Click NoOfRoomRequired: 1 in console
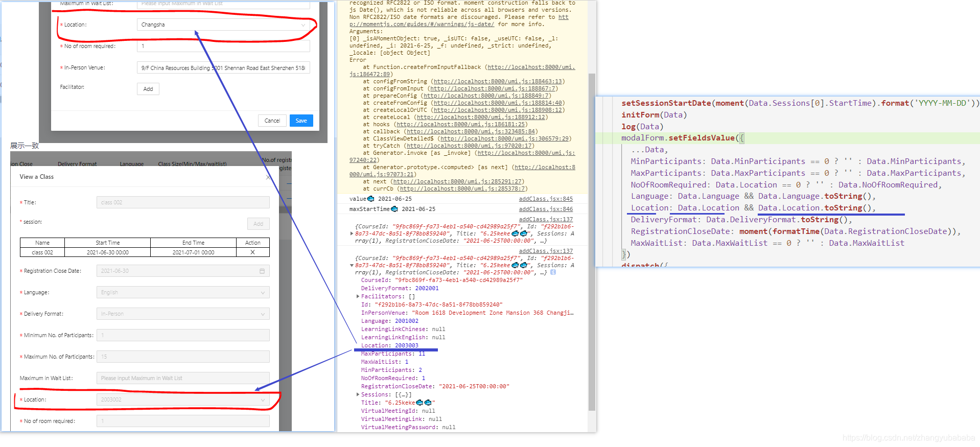Viewport: 980px width, 447px height. [393, 378]
